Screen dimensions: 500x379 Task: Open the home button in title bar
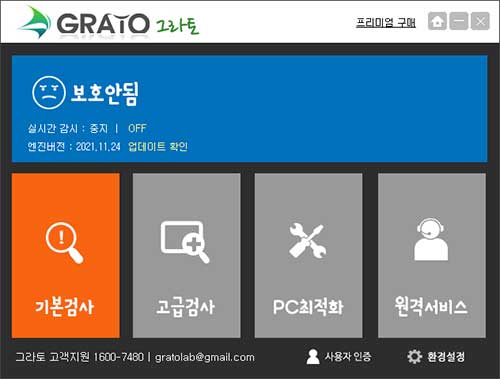point(437,21)
